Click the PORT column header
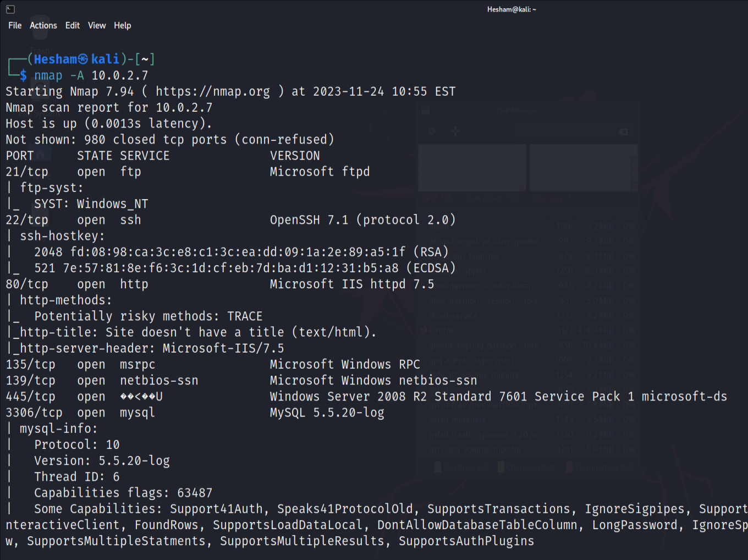 pyautogui.click(x=20, y=156)
